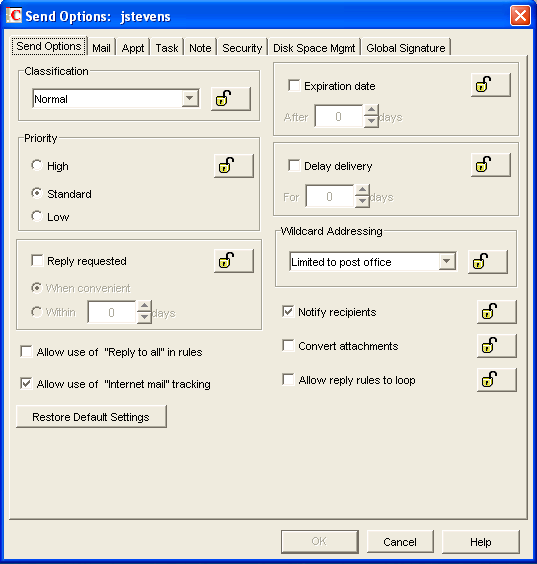
Task: Click the Expiration After days input field
Action: pos(339,116)
